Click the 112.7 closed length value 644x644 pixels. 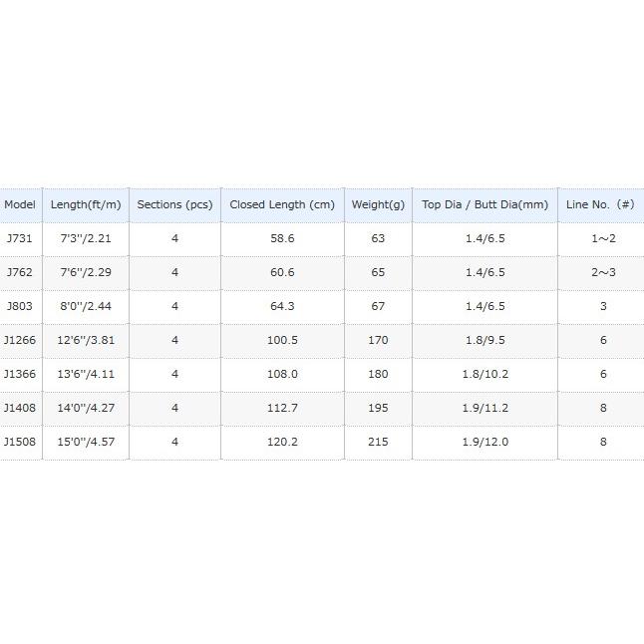(x=282, y=408)
